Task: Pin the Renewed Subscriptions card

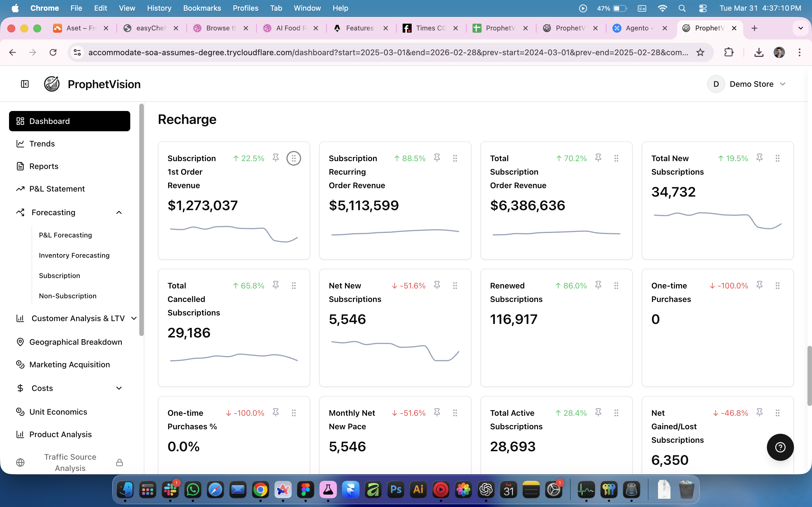Action: (598, 285)
